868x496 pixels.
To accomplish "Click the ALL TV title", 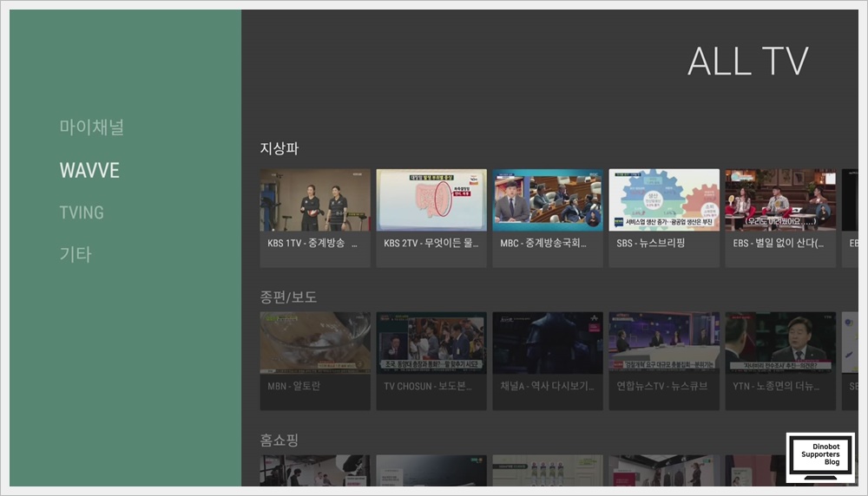I will pyautogui.click(x=748, y=62).
